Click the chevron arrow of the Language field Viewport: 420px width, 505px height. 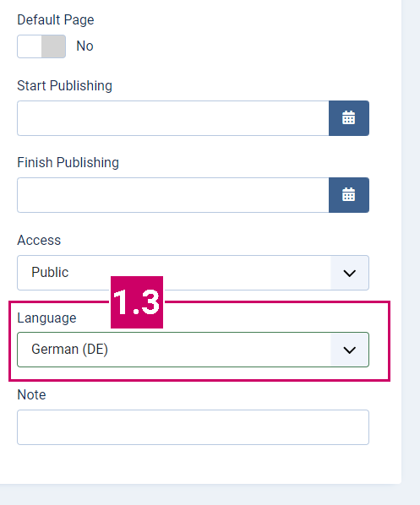[x=349, y=350]
